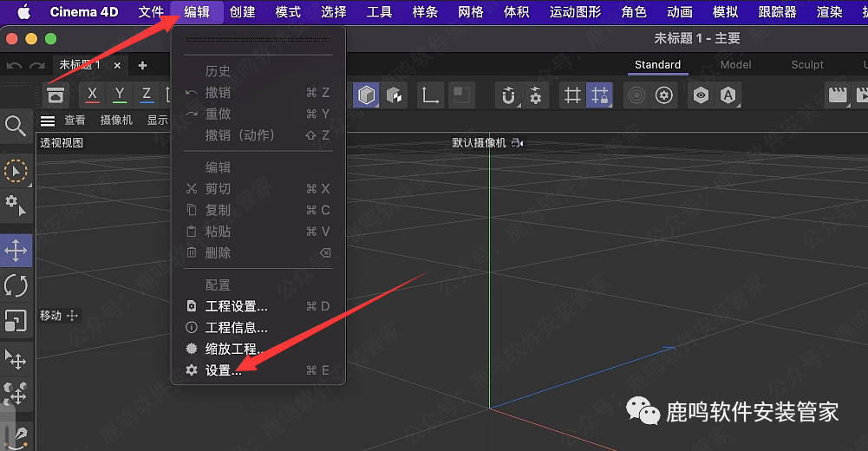868x451 pixels.
Task: Click the axis mode L-shaped icon
Action: click(x=430, y=95)
